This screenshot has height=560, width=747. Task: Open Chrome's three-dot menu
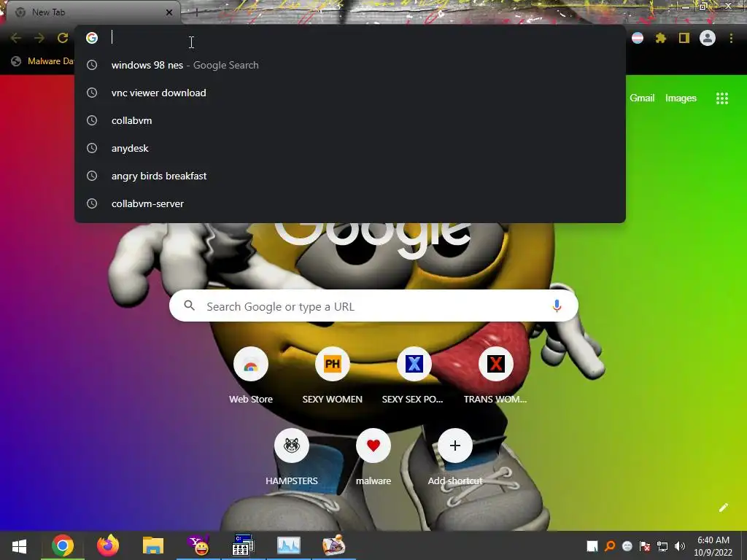tap(731, 38)
